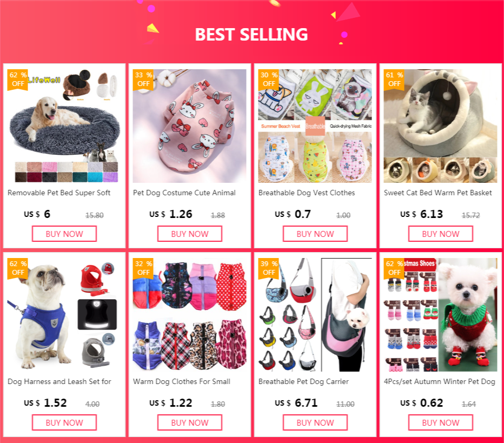Click the US $ 0.62 price
The height and width of the screenshot is (443, 504).
pos(421,403)
